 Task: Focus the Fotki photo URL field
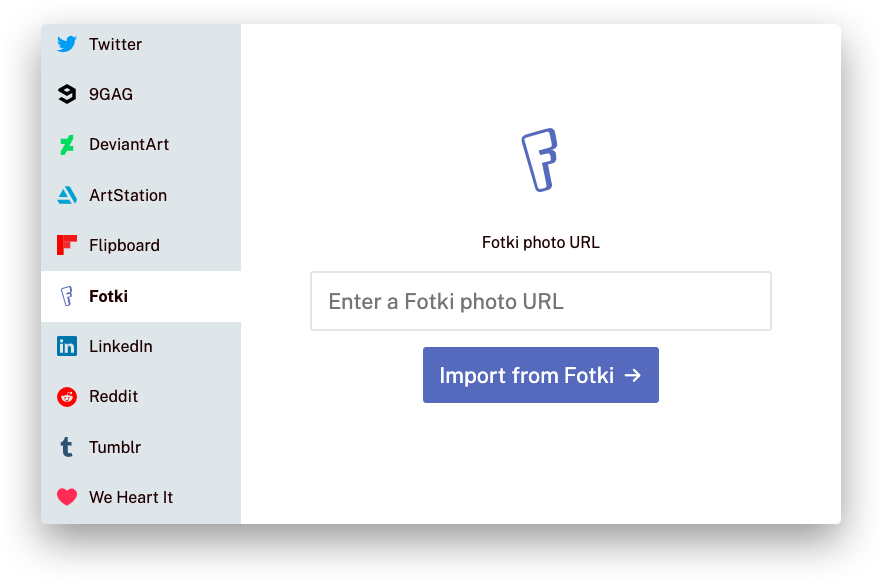click(x=541, y=301)
